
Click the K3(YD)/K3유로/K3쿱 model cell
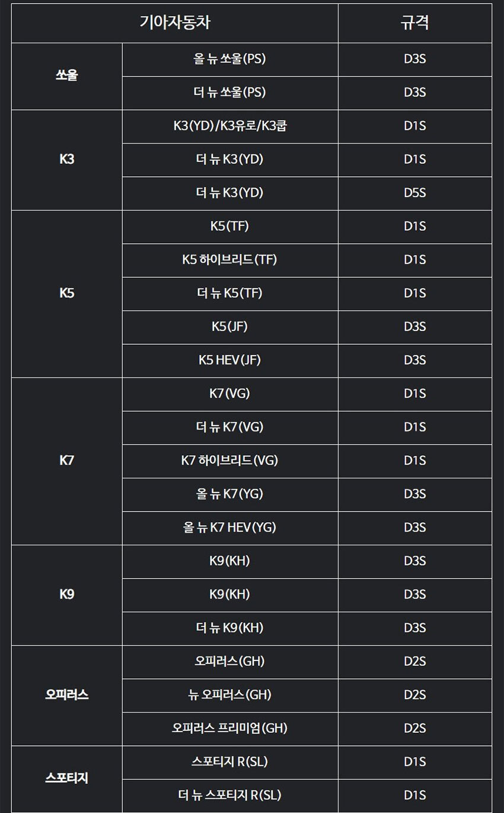point(229,126)
